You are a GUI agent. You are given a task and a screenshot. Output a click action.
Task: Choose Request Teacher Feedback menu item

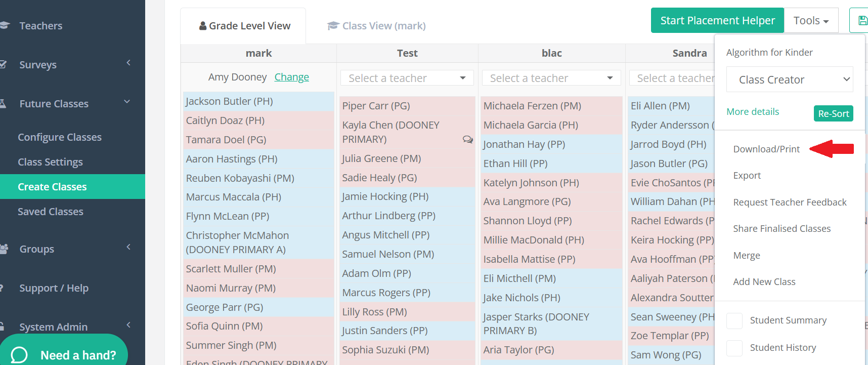coord(790,202)
